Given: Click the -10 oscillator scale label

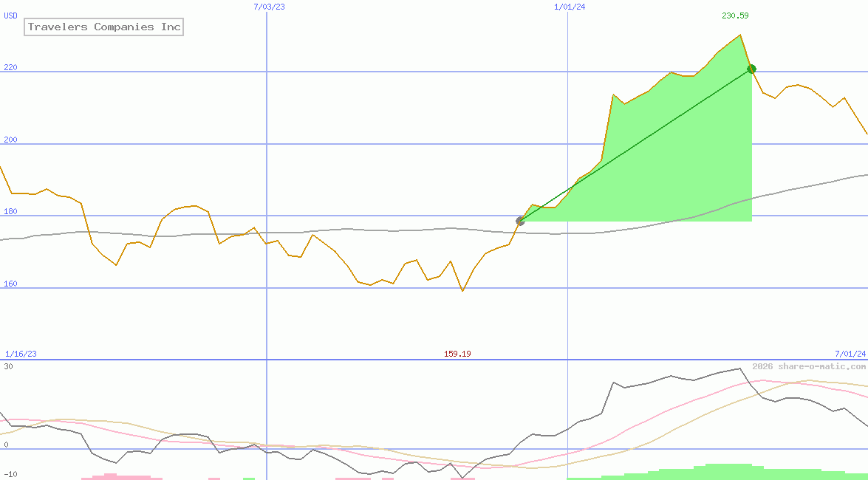Looking at the screenshot, I should [10, 474].
